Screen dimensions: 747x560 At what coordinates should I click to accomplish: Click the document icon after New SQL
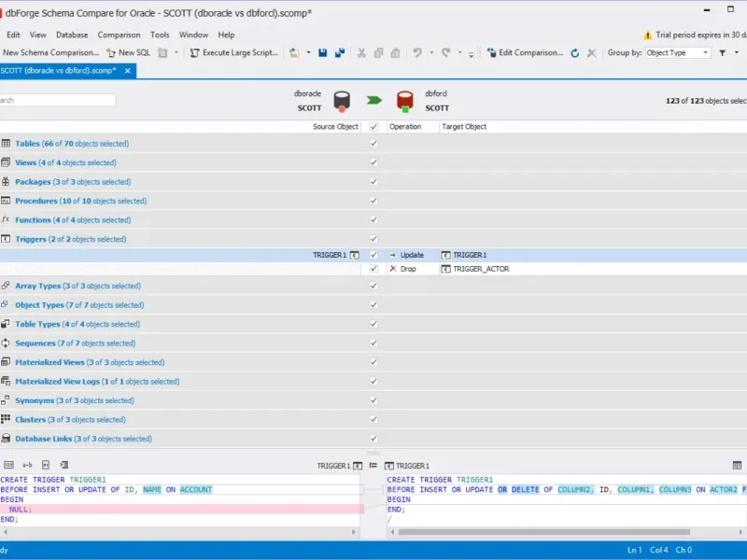(162, 53)
